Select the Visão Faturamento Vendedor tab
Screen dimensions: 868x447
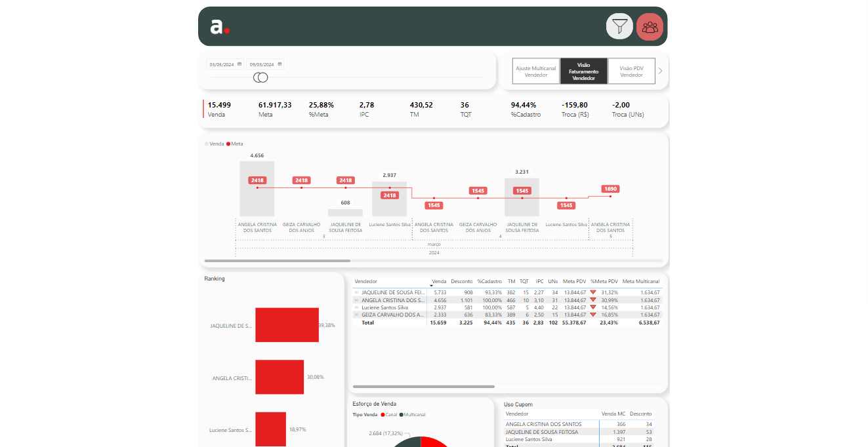[x=584, y=71]
